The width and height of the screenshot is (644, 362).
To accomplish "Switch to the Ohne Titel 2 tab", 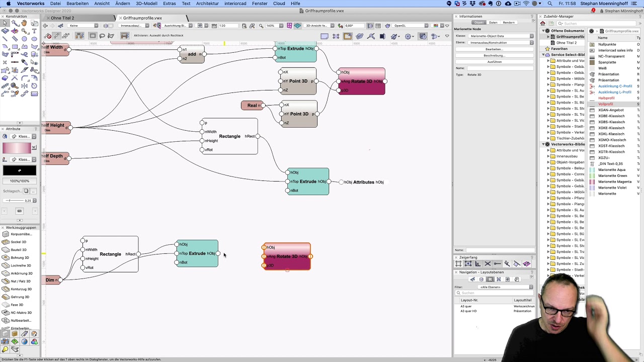I will [x=62, y=18].
